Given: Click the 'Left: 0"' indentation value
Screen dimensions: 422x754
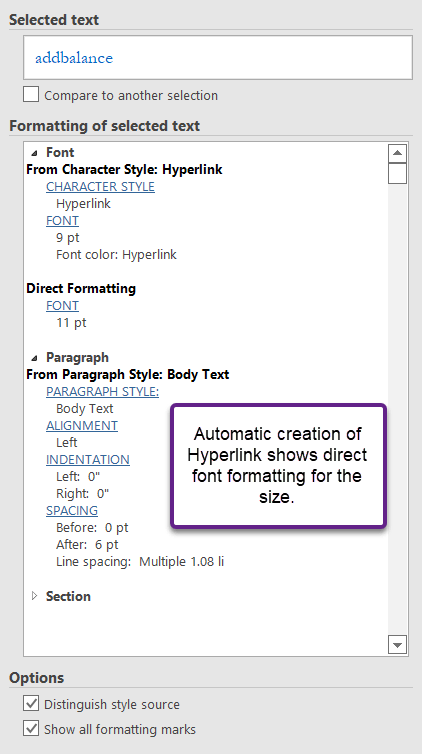Looking at the screenshot, I should click(x=78, y=477).
